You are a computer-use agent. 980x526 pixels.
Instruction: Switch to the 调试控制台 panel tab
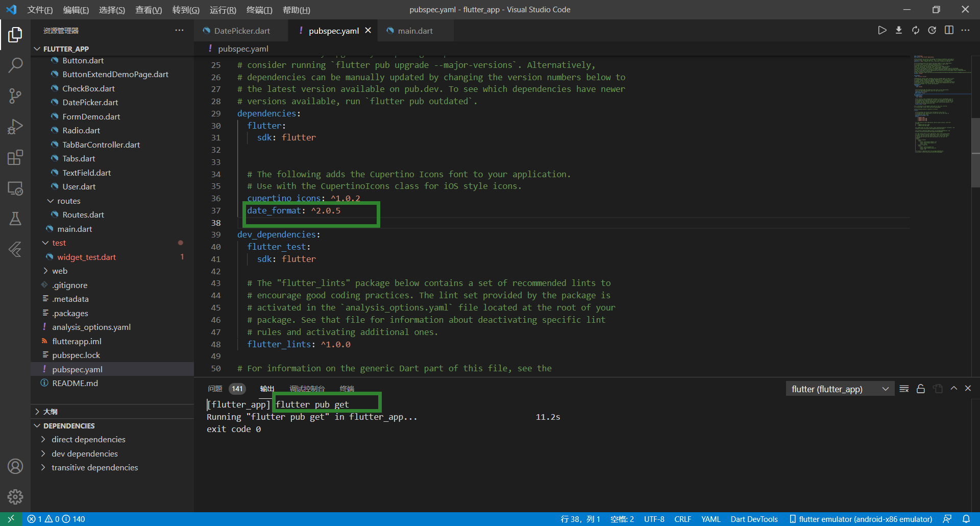point(307,389)
